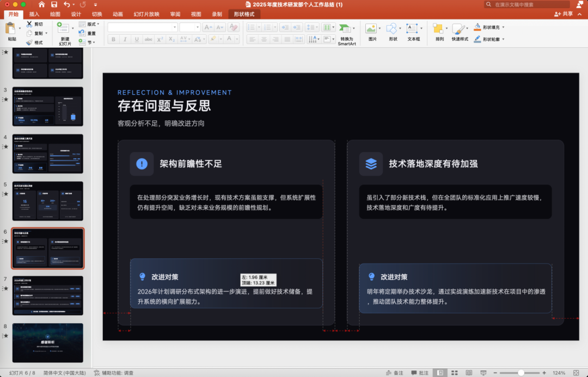This screenshot has height=377, width=588.
Task: Select slide 7 thumbnail in the panel
Action: (x=47, y=296)
